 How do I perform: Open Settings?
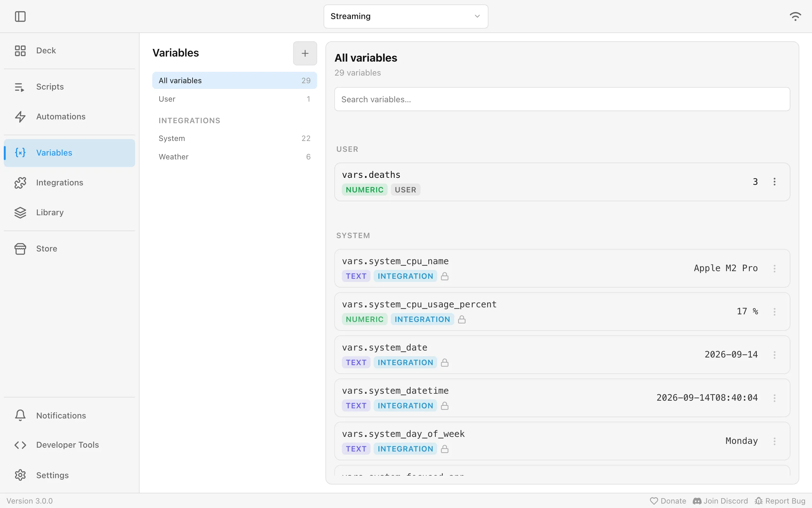[69, 475]
